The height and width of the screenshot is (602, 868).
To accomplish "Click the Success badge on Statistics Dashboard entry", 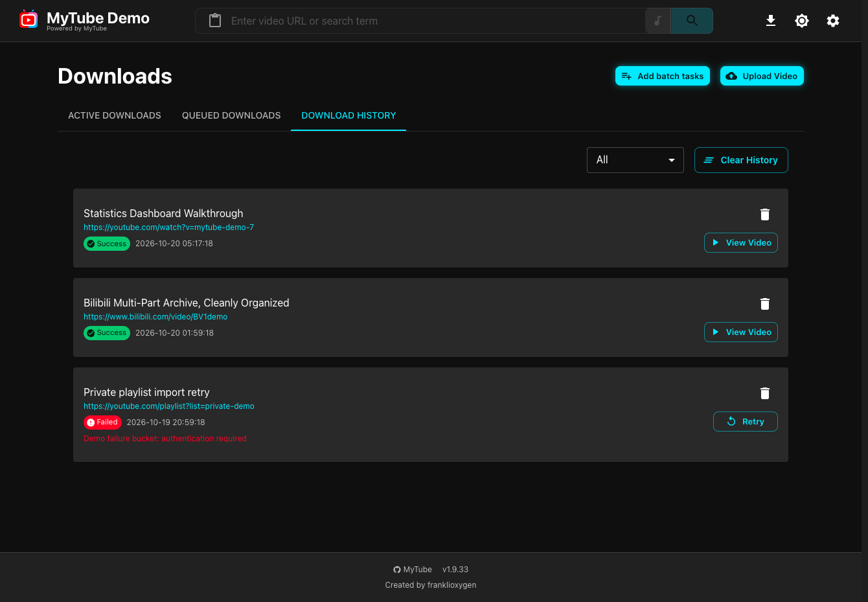I will coord(107,244).
